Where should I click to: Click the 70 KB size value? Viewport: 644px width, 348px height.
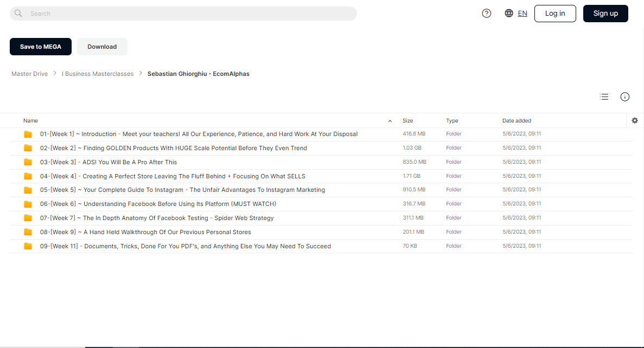(410, 246)
